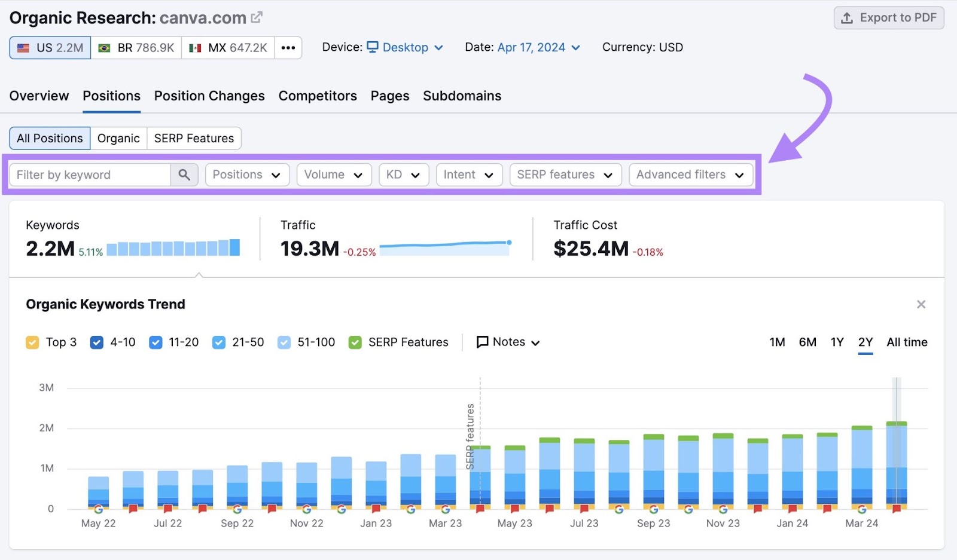Open more countries via the ellipsis icon
957x560 pixels.
pos(288,47)
